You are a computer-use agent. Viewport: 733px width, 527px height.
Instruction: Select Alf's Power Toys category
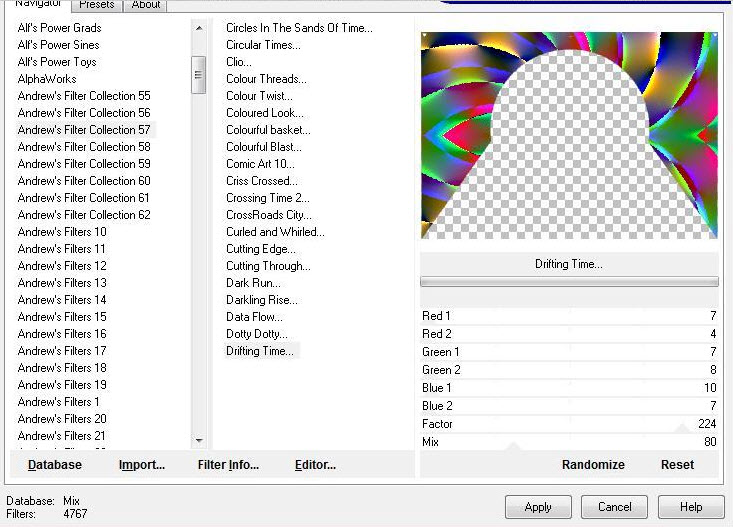(57, 62)
